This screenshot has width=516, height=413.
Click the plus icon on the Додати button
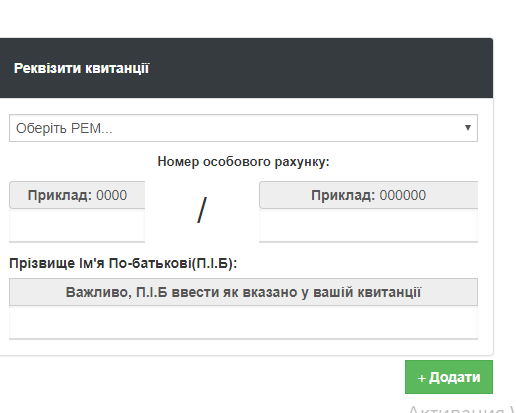(421, 378)
